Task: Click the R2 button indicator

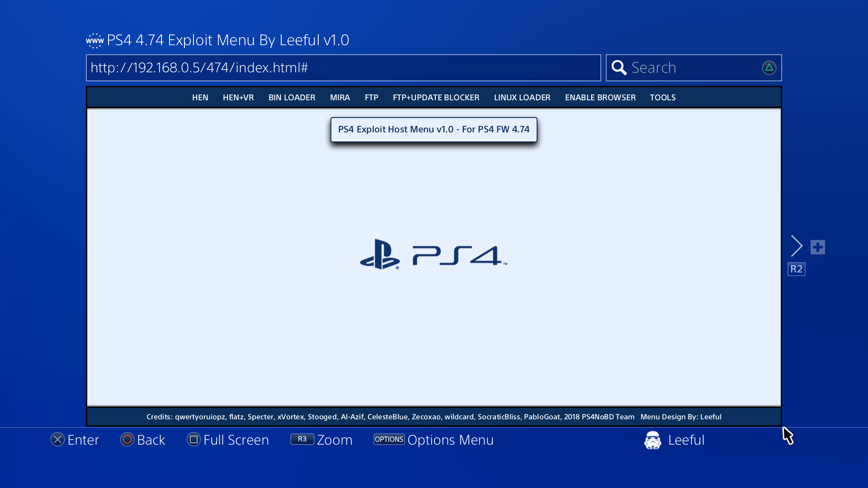Action: [x=796, y=269]
